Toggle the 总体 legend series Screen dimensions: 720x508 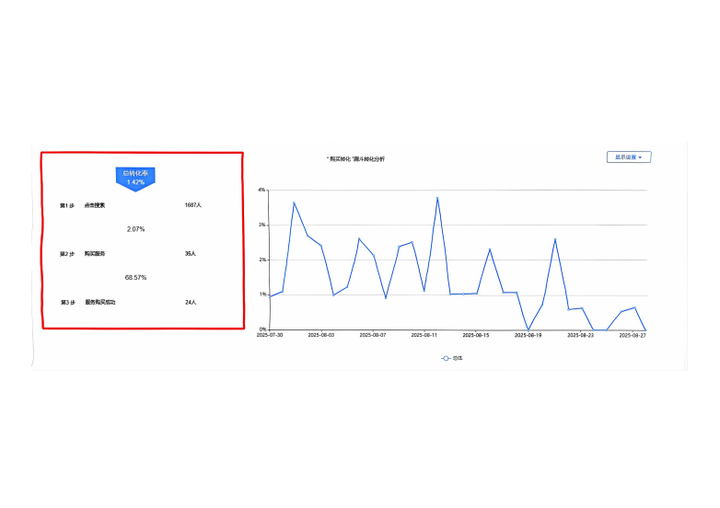(452, 357)
